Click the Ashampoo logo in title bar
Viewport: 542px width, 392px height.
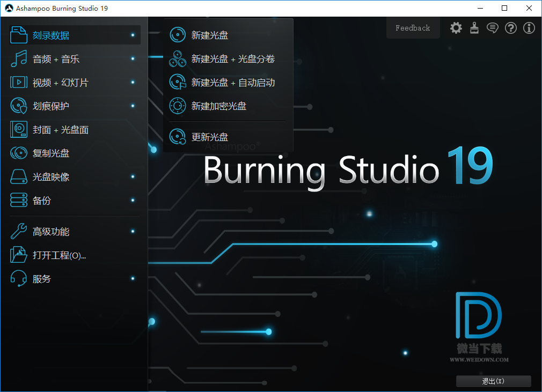coord(9,8)
